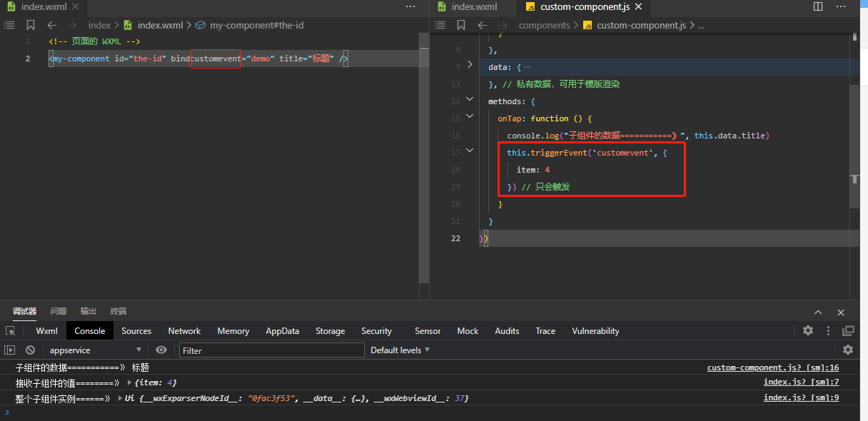The width and height of the screenshot is (868, 421).
Task: Click the outline list icon in right editor
Action: tap(441, 25)
